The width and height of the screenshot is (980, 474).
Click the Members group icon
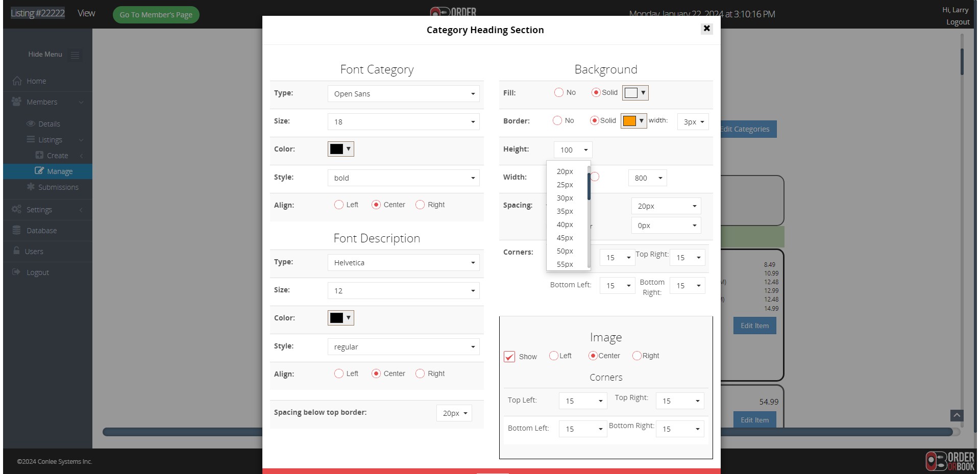pos(16,102)
